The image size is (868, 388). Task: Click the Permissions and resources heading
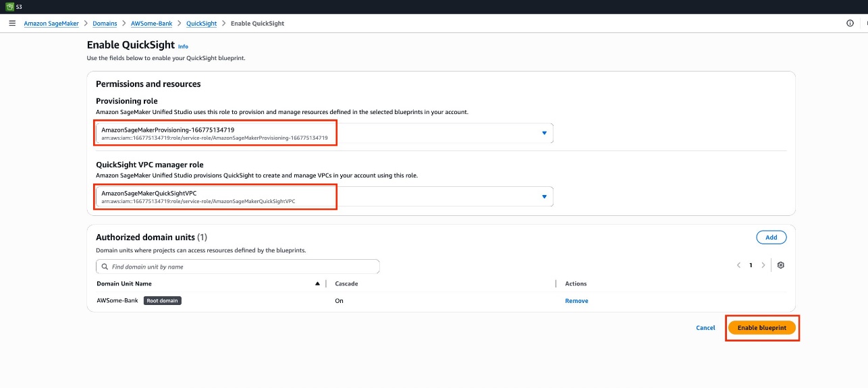(148, 84)
